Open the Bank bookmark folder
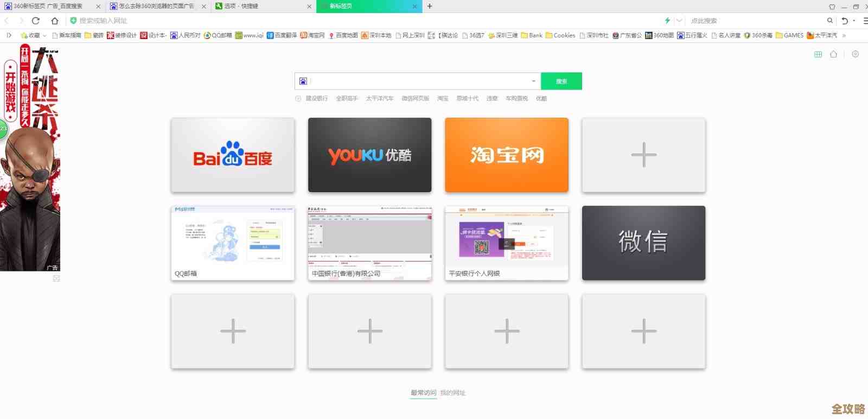This screenshot has height=419, width=868. (532, 35)
